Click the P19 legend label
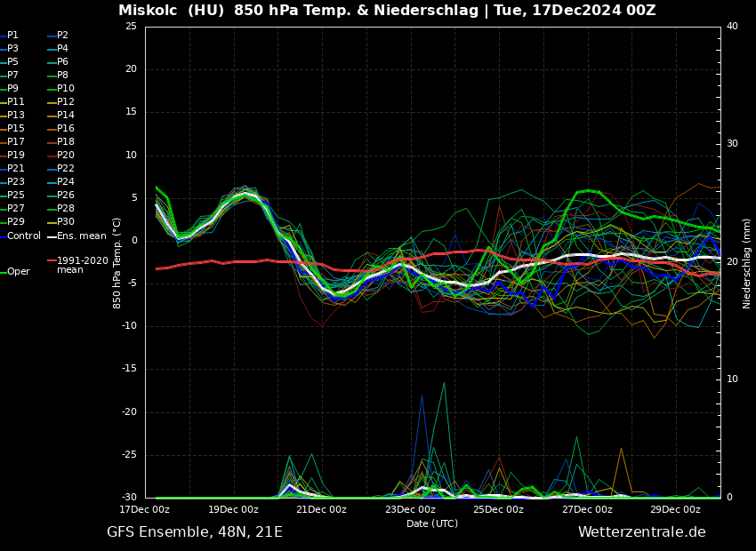756x551 pixels. 16,156
